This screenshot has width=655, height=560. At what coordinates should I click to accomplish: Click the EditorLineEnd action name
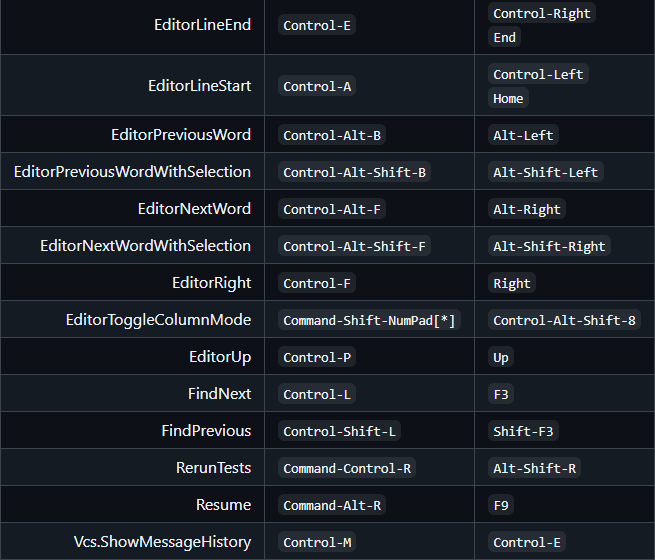[202, 24]
